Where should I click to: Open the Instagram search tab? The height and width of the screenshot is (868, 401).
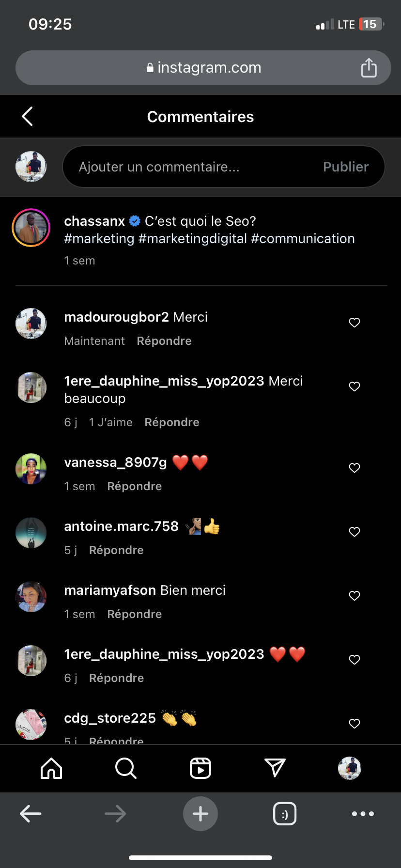pyautogui.click(x=126, y=768)
